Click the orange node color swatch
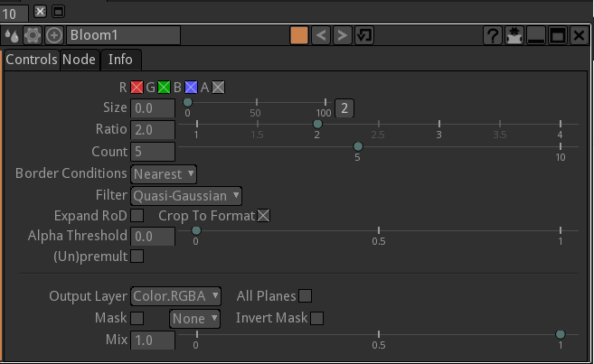This screenshot has width=594, height=364. pos(299,35)
